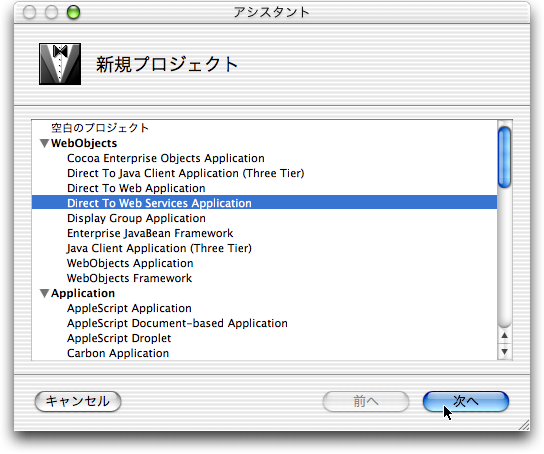Go forward with 次へ next button
The height and width of the screenshot is (454, 544).
[466, 402]
